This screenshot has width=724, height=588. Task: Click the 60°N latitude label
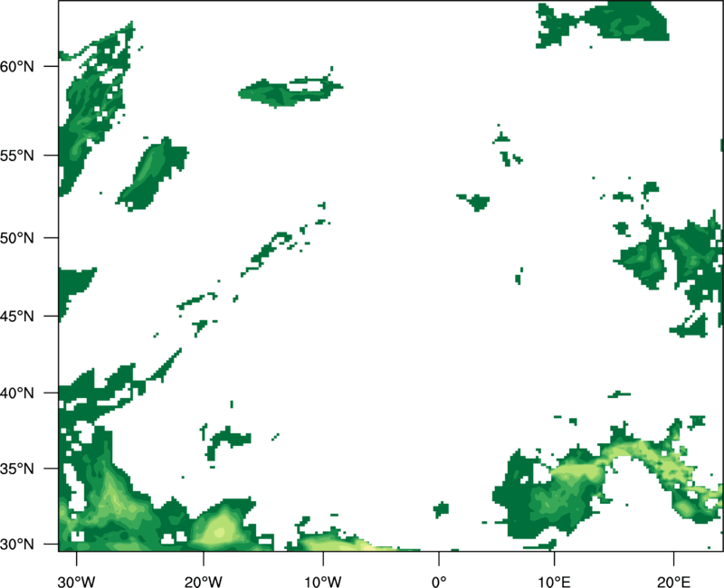click(17, 66)
